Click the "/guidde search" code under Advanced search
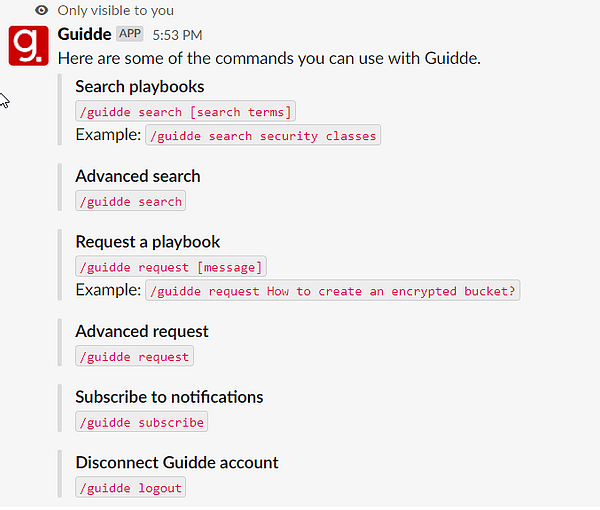600x510 pixels. tap(130, 201)
